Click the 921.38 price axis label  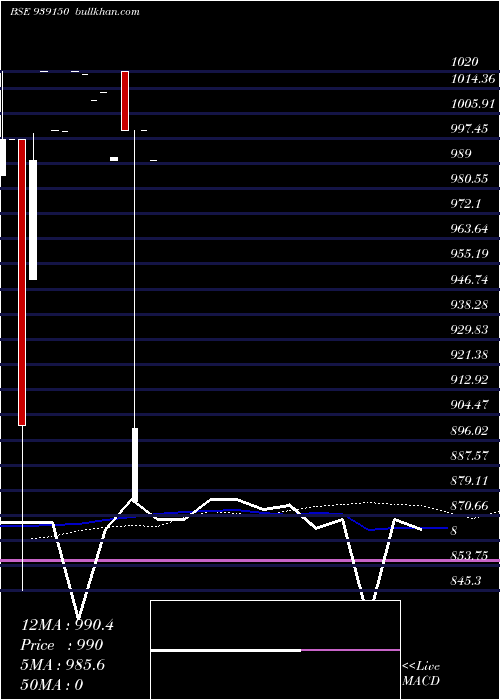click(x=469, y=355)
